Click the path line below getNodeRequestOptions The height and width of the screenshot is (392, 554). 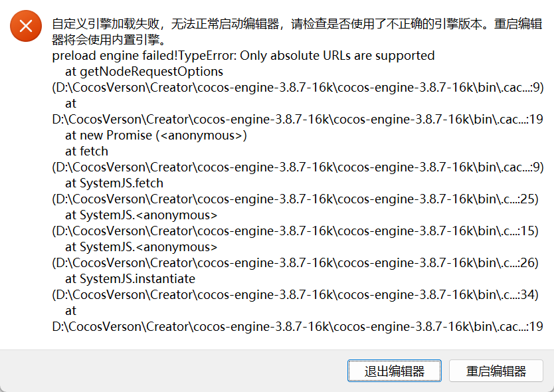click(298, 88)
